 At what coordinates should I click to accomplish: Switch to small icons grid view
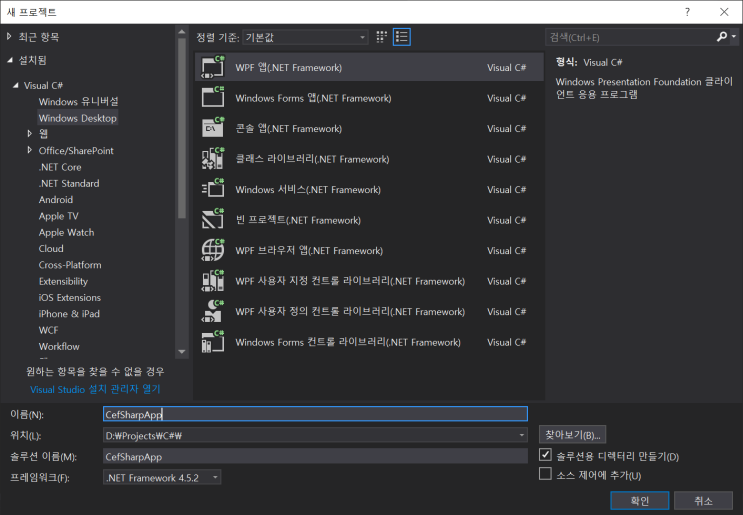pos(381,37)
